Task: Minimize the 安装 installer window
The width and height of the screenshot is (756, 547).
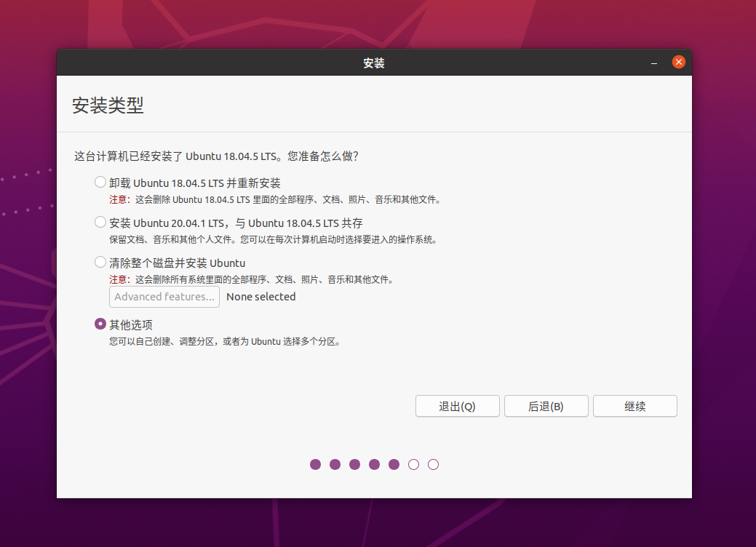Action: coord(654,63)
